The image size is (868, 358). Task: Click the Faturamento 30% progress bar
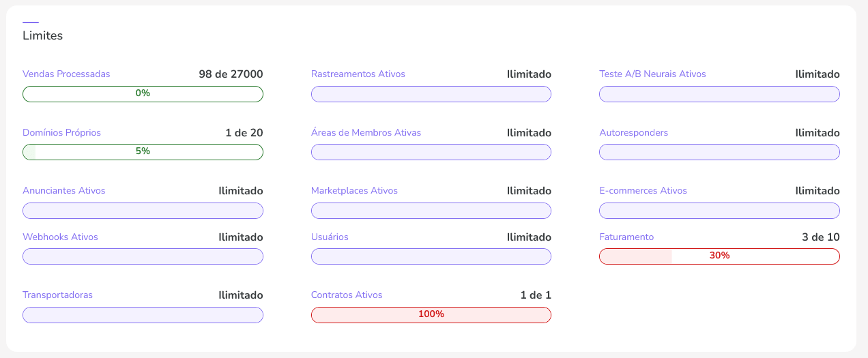pyautogui.click(x=719, y=256)
